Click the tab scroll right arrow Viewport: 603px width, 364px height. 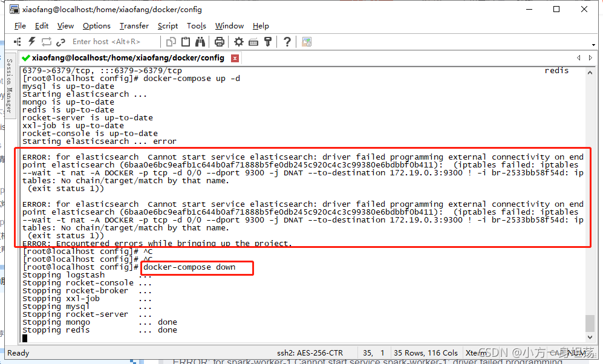coord(590,57)
